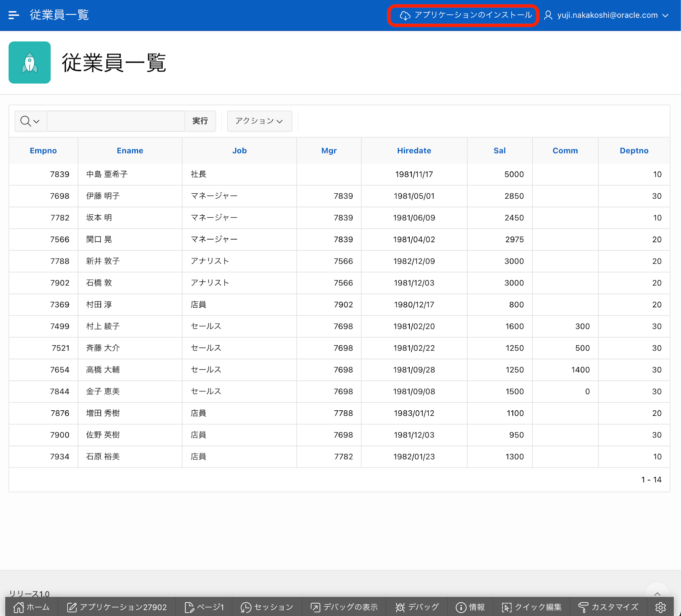This screenshot has height=616, width=681.
Task: Click the rocket application logo icon
Action: coord(30,62)
